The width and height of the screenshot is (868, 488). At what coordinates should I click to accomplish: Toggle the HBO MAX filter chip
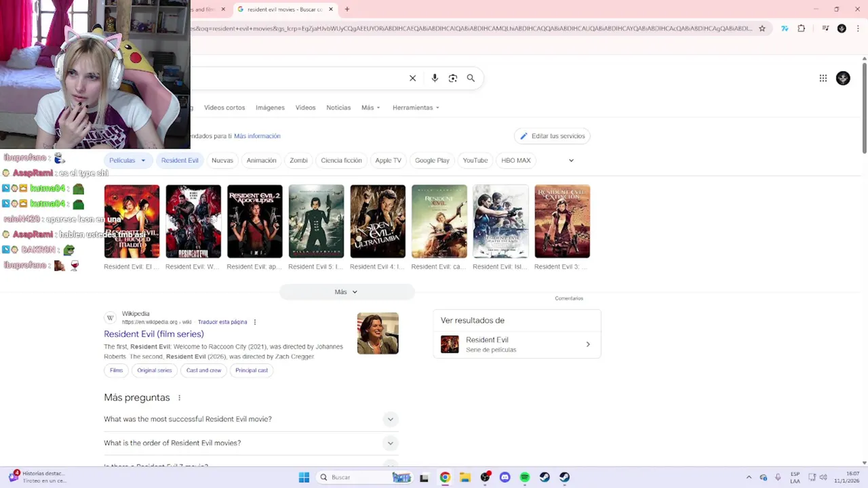click(x=516, y=161)
